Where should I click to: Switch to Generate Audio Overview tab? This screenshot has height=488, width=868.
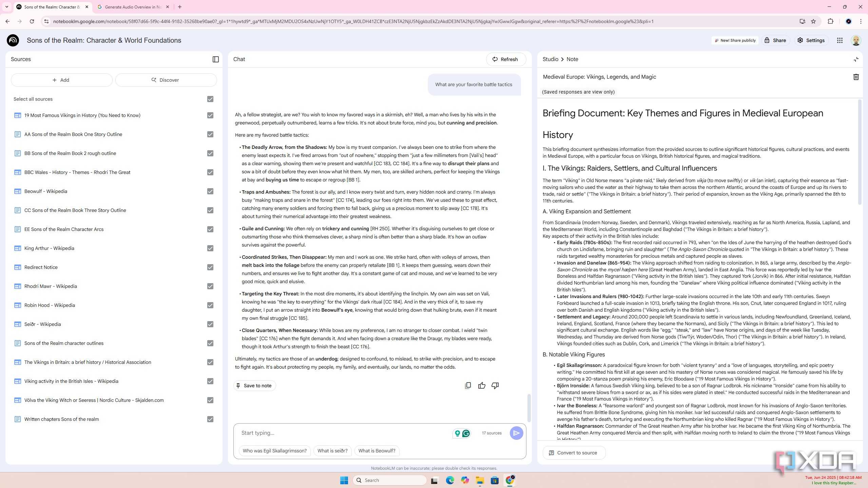pyautogui.click(x=133, y=7)
